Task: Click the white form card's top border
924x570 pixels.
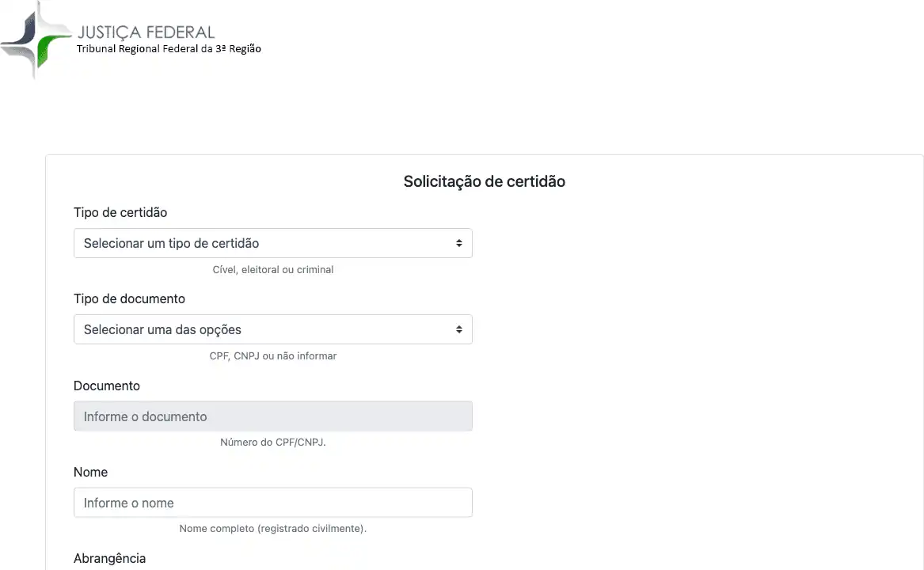Action: [484, 155]
